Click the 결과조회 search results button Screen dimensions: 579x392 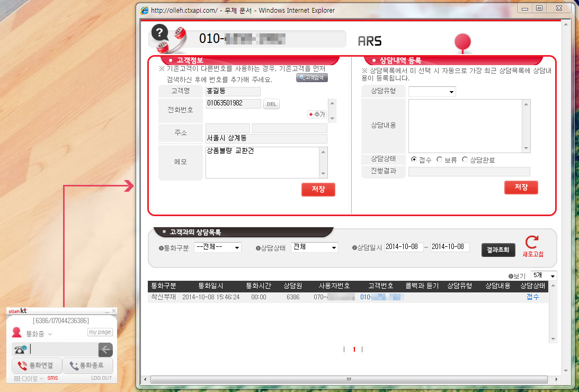(x=498, y=250)
